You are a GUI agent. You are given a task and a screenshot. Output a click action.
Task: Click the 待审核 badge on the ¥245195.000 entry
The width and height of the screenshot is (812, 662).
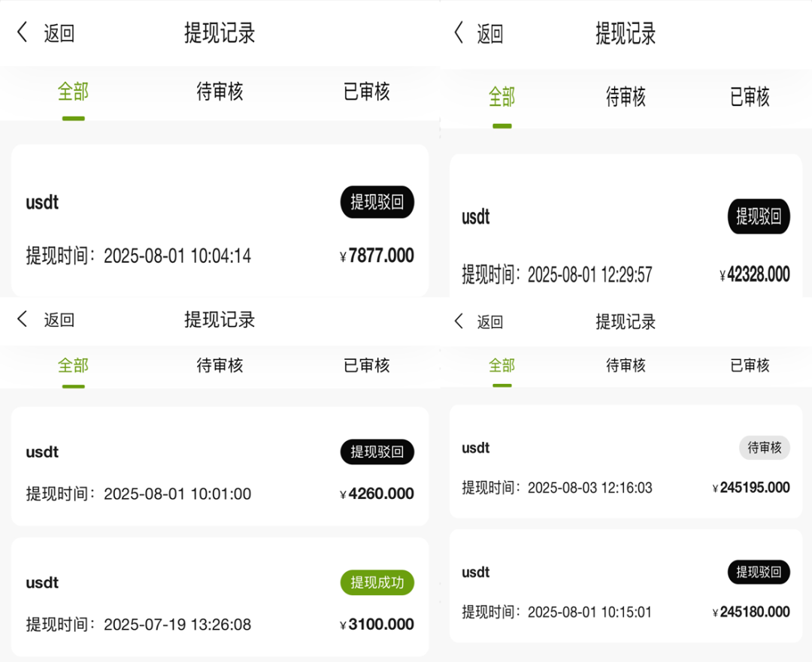765,447
